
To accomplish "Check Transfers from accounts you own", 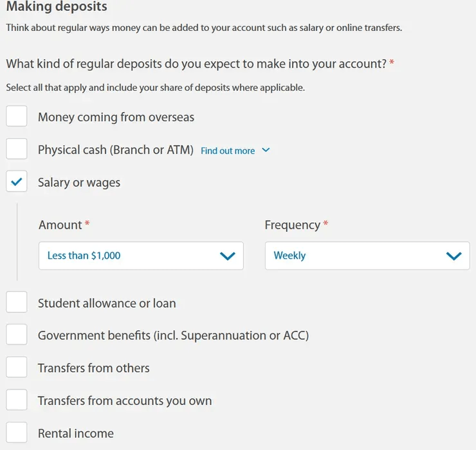I will click(x=16, y=400).
